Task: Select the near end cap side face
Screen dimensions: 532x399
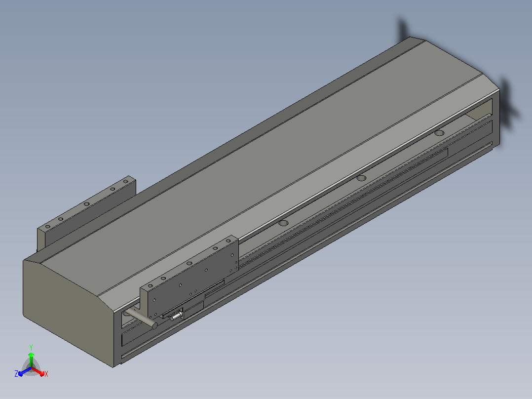Action: [68, 314]
